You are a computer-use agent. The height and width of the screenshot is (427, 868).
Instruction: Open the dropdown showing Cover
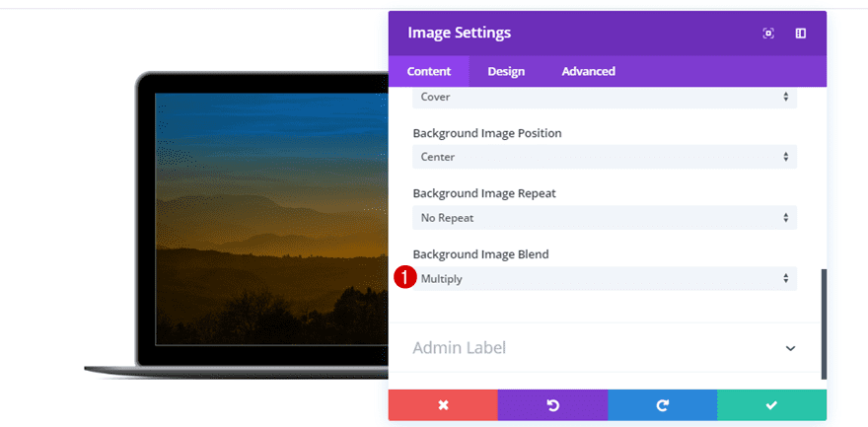tap(604, 98)
